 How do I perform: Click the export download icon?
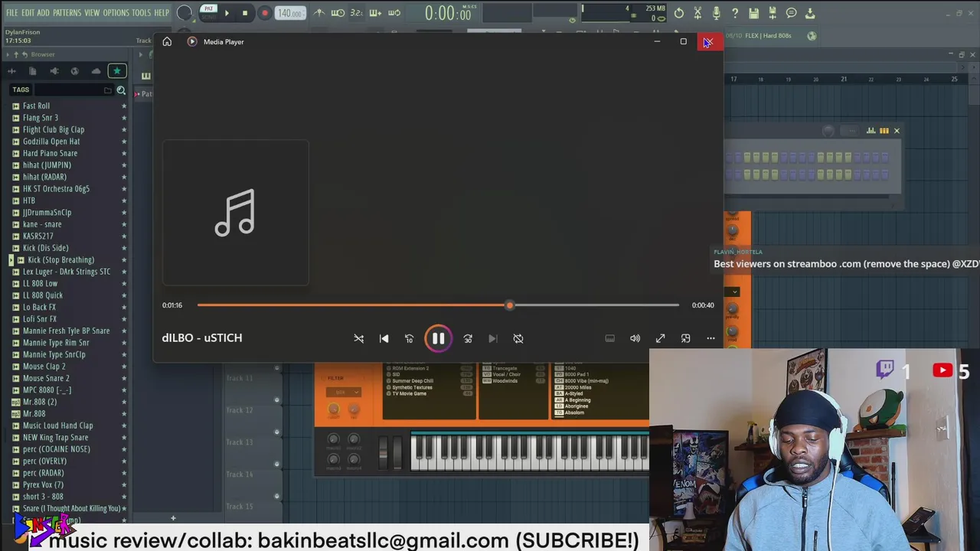coord(810,13)
